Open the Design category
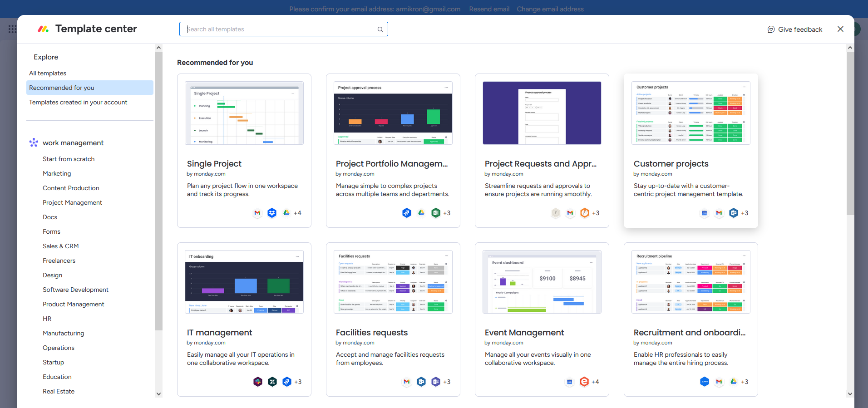This screenshot has width=868, height=408. point(52,275)
